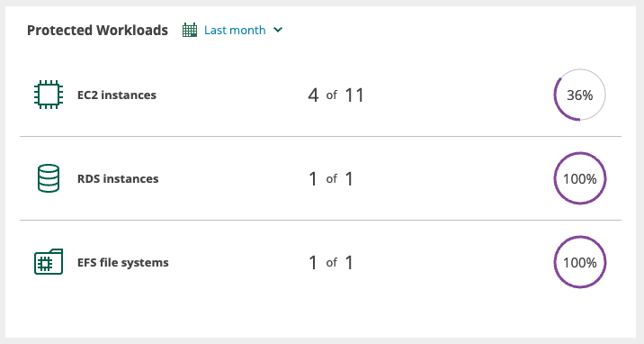
Task: Click the RDS 100% progress circle
Action: (579, 178)
